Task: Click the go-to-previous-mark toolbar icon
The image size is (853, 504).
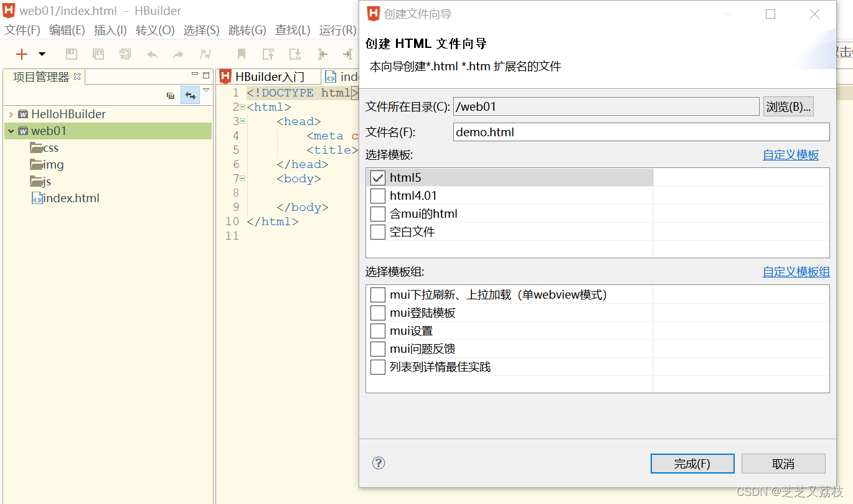Action: [268, 54]
